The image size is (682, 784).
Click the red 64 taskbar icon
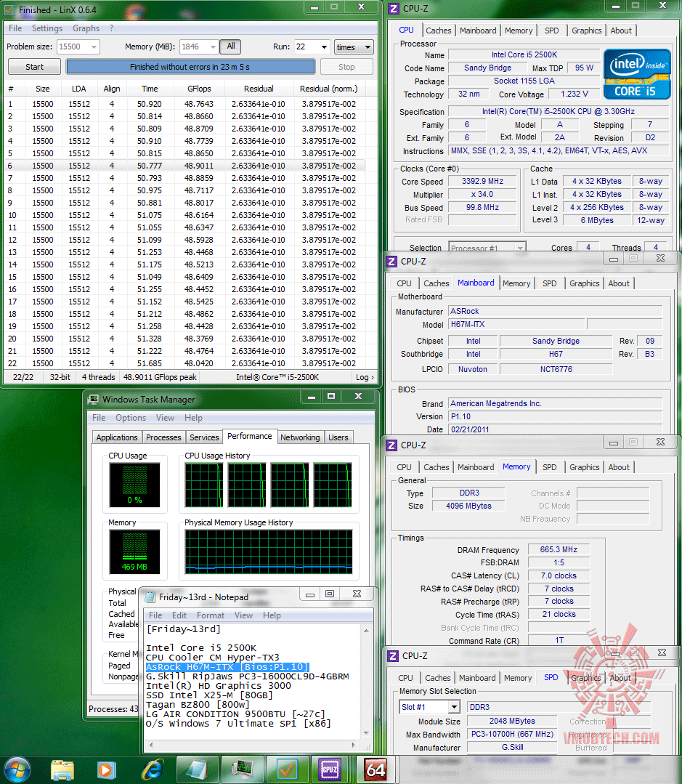coord(375,769)
